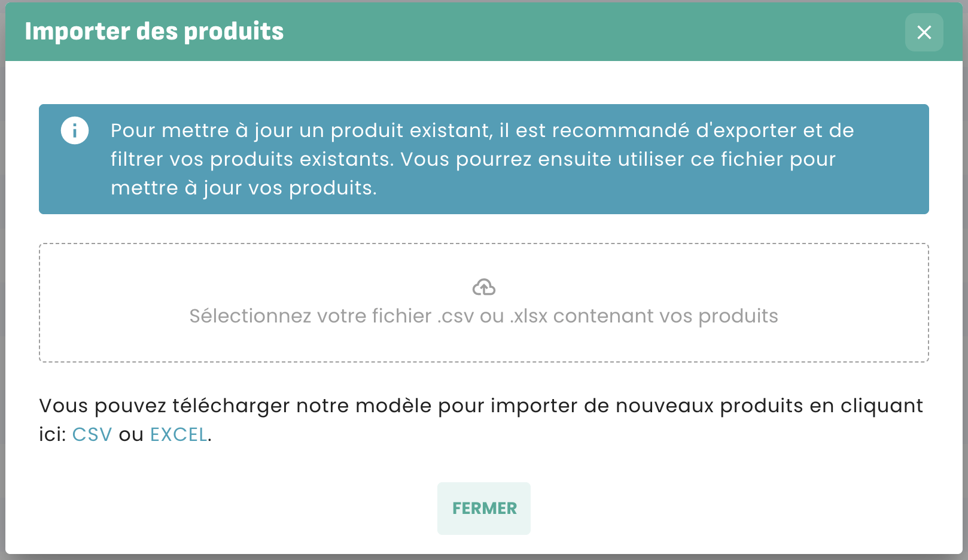Click the info circle icon in the banner
The width and height of the screenshot is (968, 560).
tap(75, 130)
